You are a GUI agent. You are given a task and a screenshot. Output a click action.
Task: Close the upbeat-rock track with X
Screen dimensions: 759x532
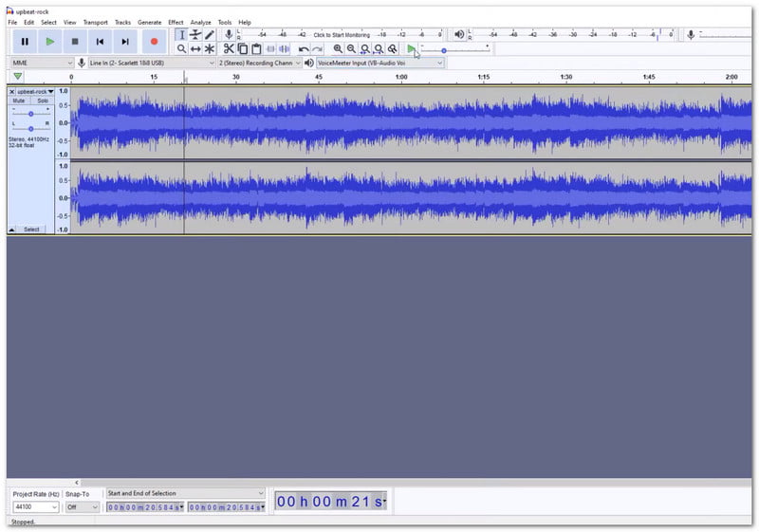pos(11,91)
